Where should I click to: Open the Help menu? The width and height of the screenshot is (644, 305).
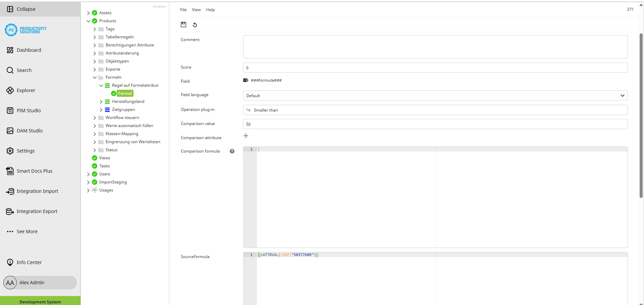210,10
